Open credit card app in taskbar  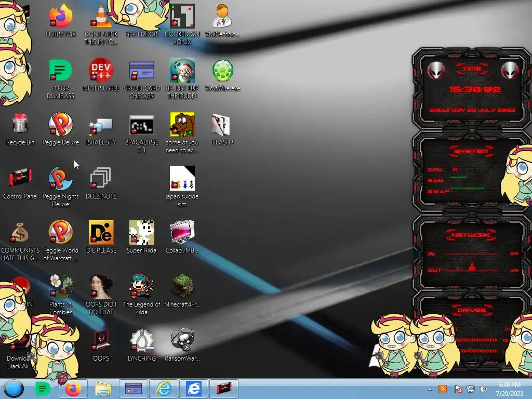click(134, 389)
